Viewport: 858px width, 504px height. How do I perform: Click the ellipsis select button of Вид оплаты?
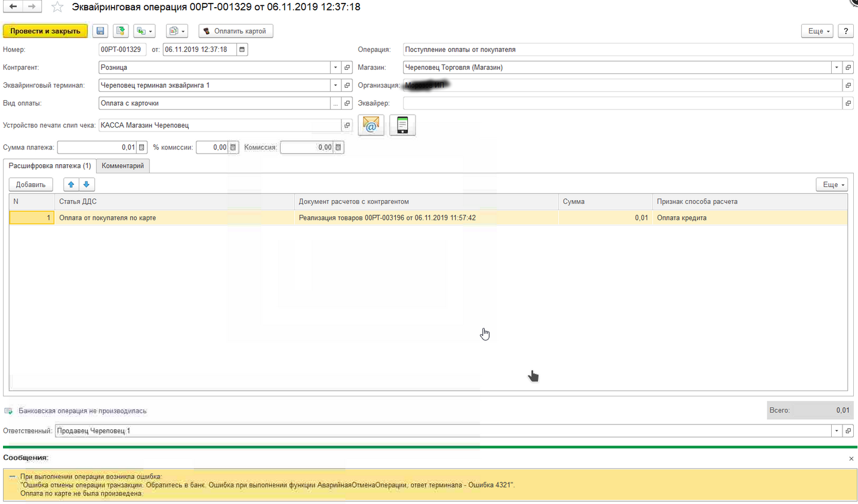pyautogui.click(x=336, y=103)
